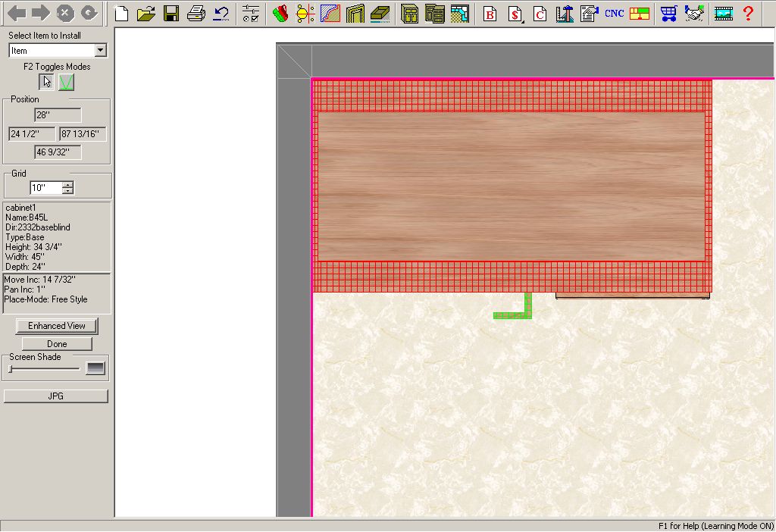Image resolution: width=776 pixels, height=532 pixels.
Task: Click the hand-writing document icon
Action: click(x=589, y=14)
